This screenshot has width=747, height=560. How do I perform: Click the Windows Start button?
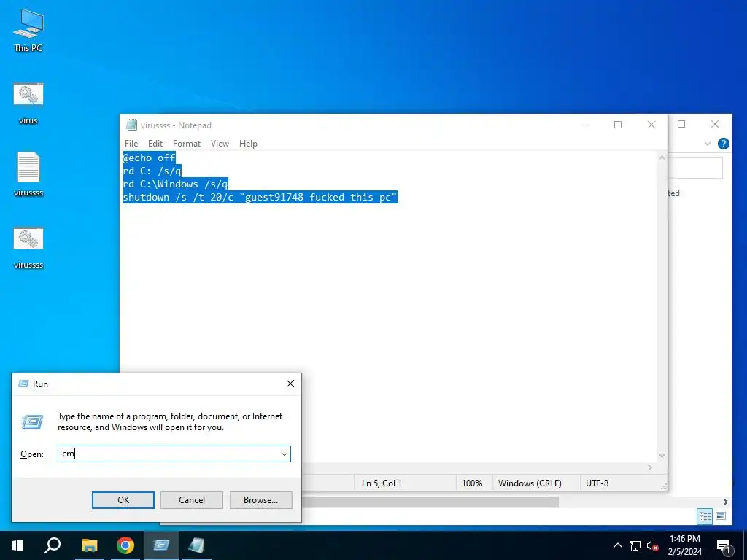[18, 545]
